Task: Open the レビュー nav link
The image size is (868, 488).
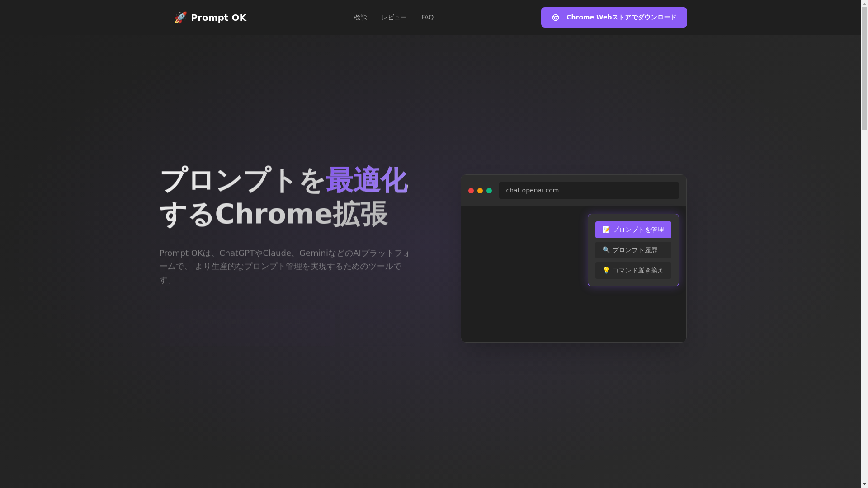Action: point(394,17)
